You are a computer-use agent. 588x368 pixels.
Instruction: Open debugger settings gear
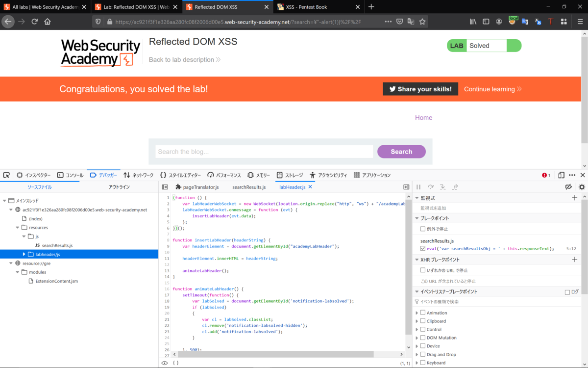click(x=582, y=187)
